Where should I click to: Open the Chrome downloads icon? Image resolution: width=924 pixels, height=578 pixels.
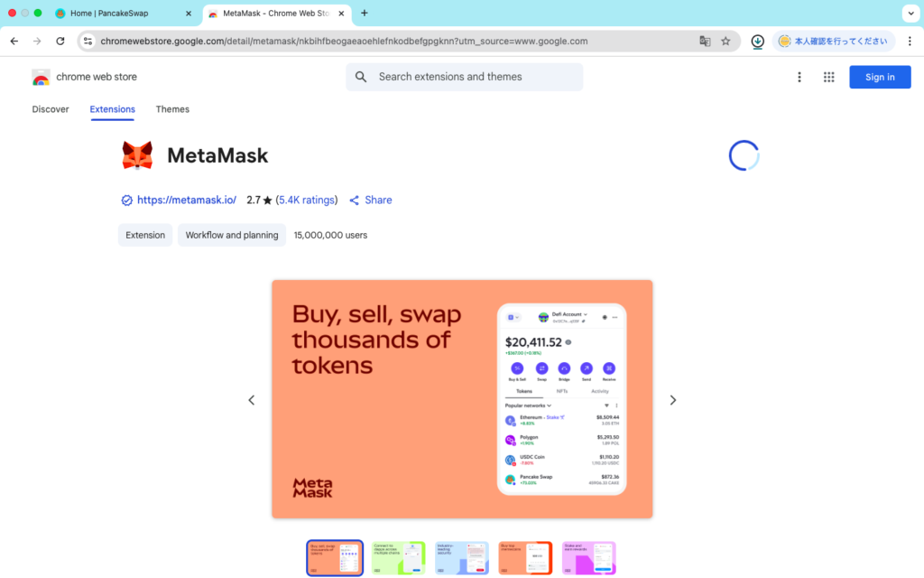pos(757,42)
